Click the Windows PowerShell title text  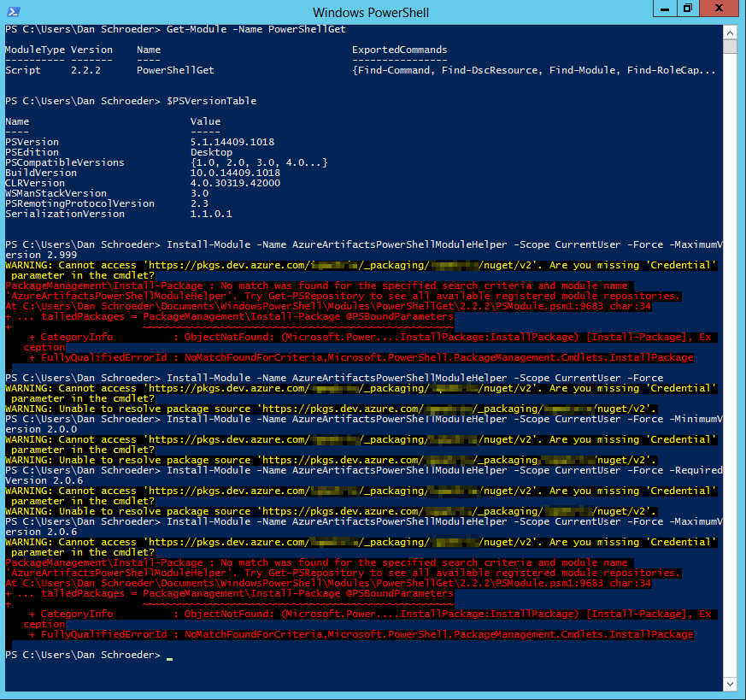(x=371, y=12)
